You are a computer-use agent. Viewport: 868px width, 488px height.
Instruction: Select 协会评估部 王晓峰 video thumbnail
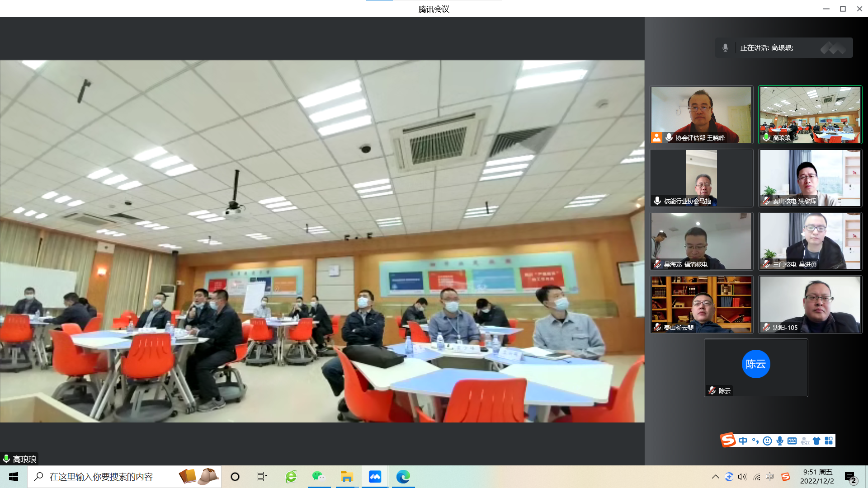[x=701, y=115]
